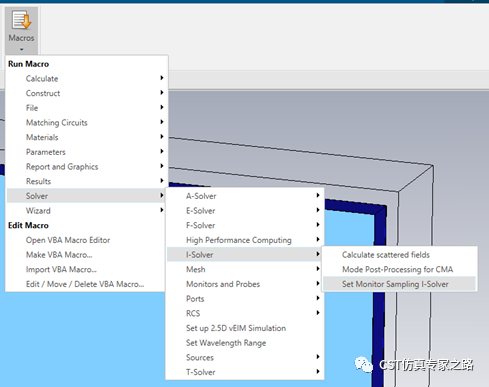Choose Edit / Move / Delete VBA Macro...
Screen dimensions: 489x387
(86, 284)
